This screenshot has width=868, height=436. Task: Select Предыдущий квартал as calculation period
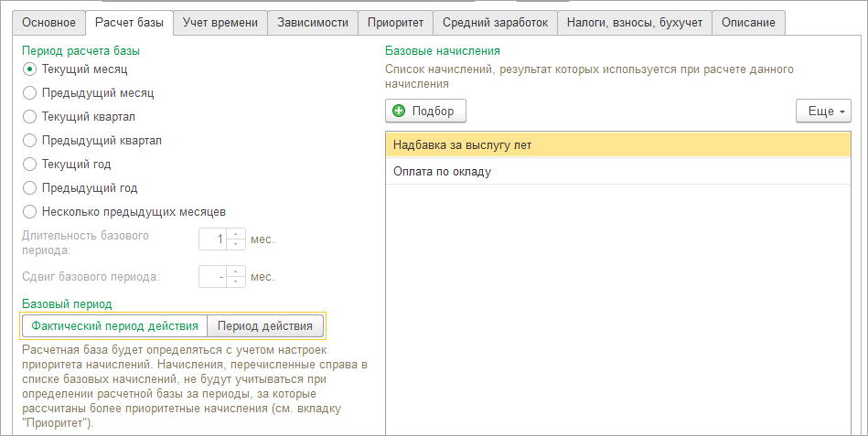tap(29, 140)
